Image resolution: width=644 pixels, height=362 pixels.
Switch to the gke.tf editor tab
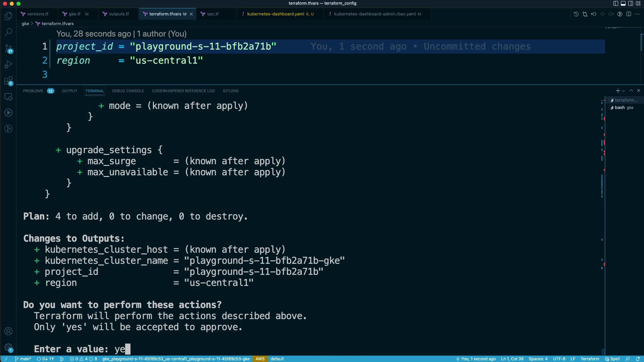74,14
